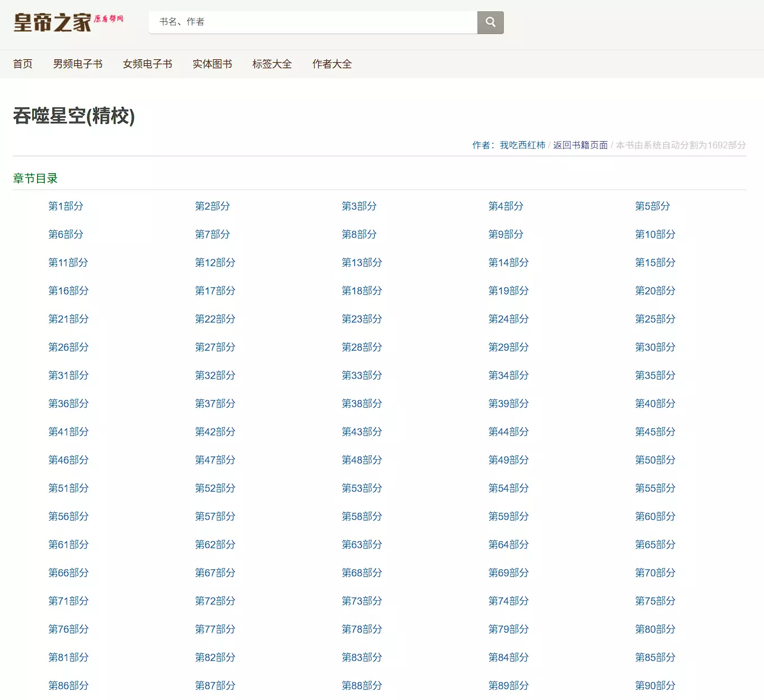764x700 pixels.
Task: Open the 第55部分 link
Action: click(655, 488)
